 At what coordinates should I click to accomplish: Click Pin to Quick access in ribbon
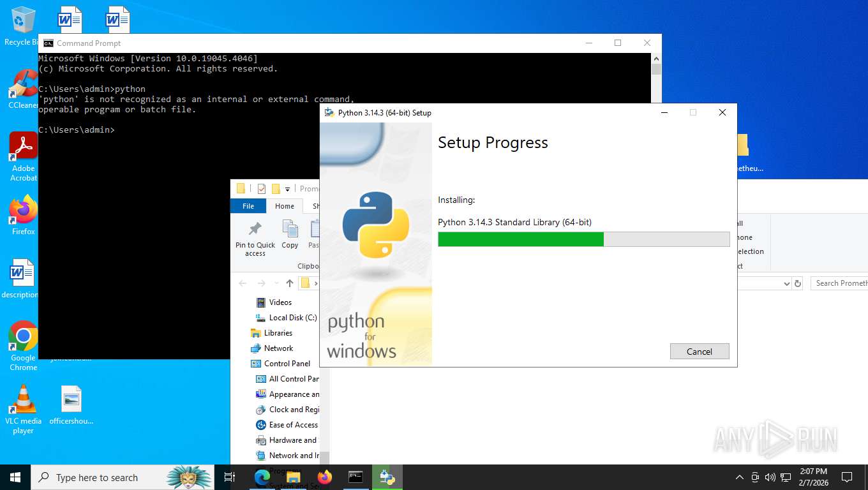(x=255, y=239)
